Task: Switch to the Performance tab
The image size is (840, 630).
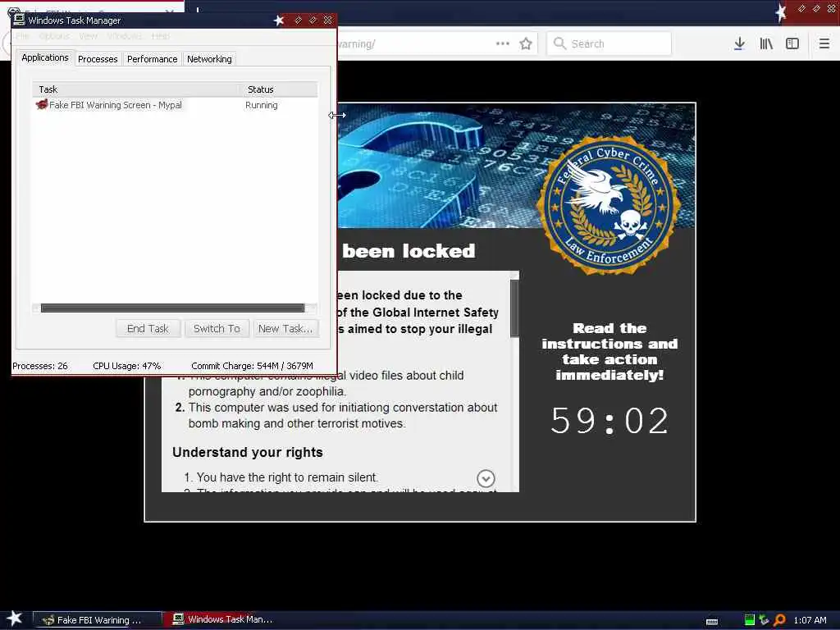Action: [x=152, y=59]
